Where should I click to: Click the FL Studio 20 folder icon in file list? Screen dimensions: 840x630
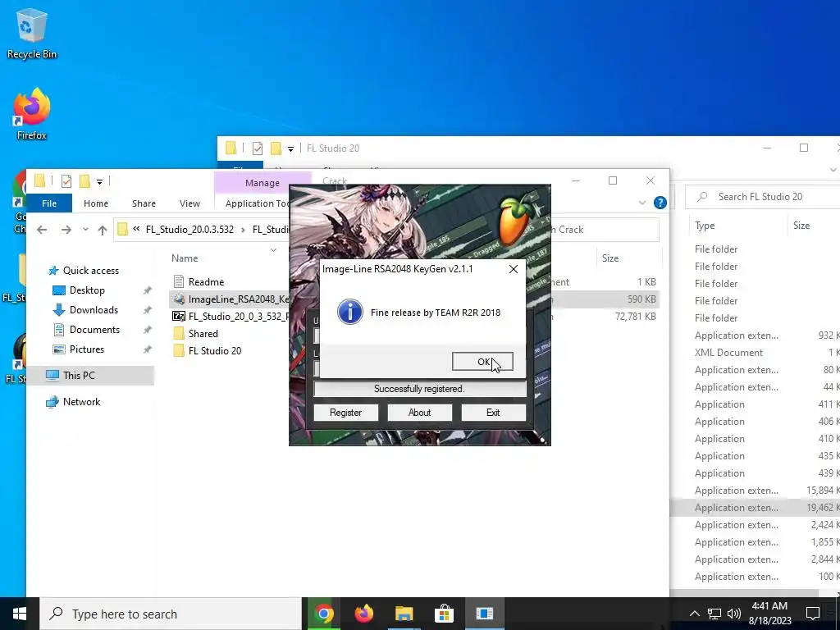point(179,350)
